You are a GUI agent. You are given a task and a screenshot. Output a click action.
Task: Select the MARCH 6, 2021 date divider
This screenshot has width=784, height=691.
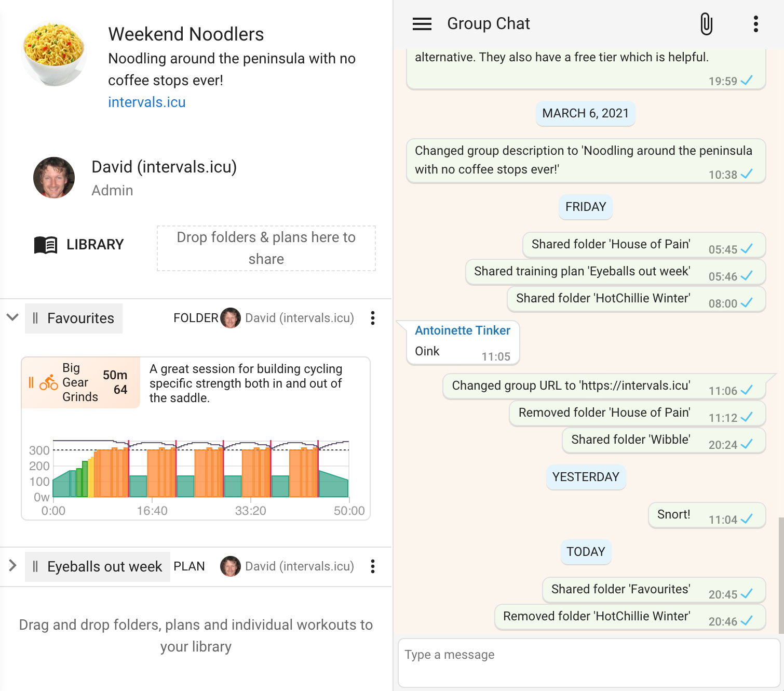tap(585, 113)
